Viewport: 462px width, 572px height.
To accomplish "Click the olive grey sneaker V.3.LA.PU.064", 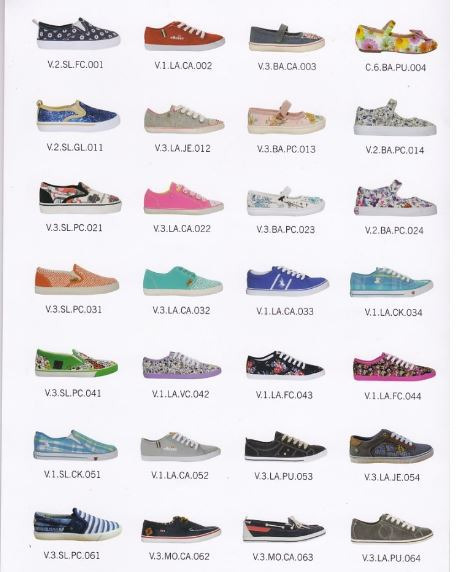I will 392,529.
